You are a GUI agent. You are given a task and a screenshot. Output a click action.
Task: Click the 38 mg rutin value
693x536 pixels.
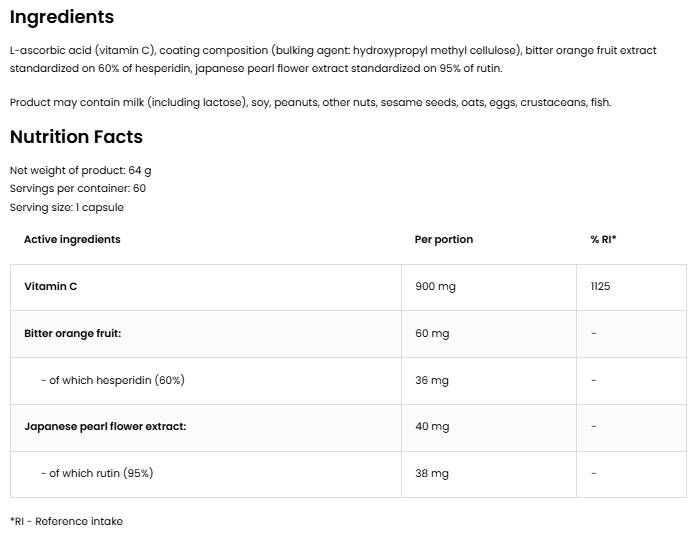click(432, 473)
